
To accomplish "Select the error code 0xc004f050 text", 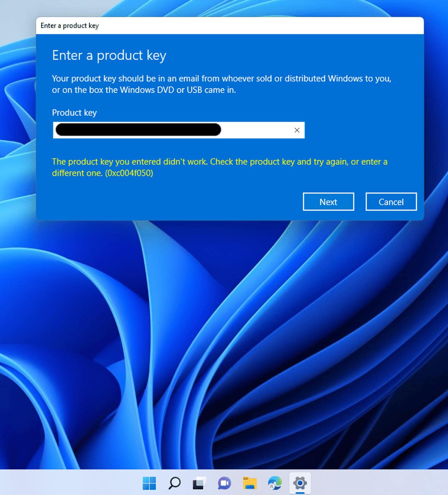I will 130,173.
